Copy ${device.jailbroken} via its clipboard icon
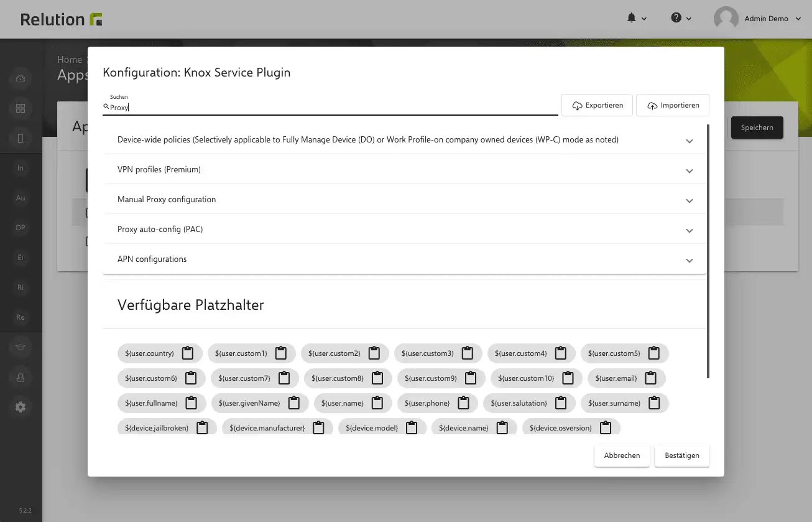This screenshot has width=812, height=522. click(202, 428)
